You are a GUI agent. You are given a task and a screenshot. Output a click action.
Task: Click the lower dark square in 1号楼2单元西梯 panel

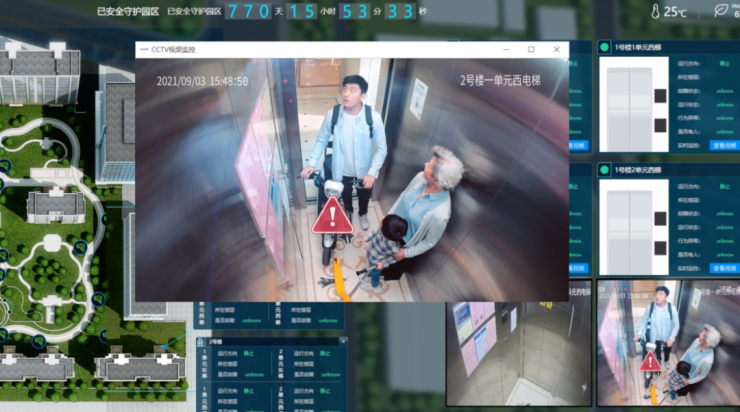tap(660, 248)
